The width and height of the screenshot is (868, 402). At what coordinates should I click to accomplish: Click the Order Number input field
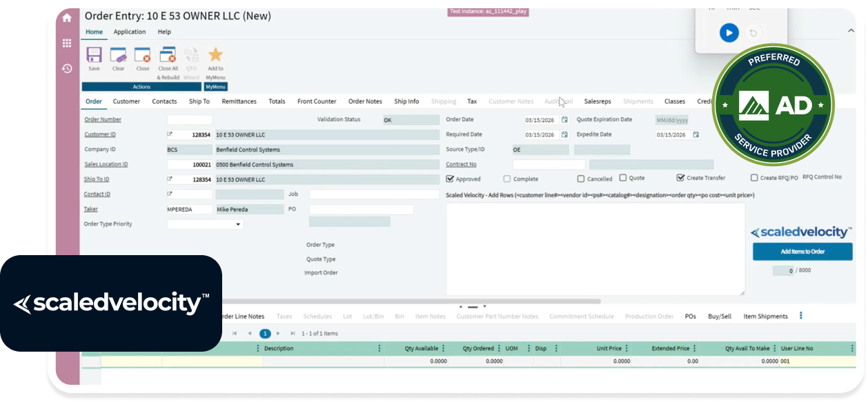click(x=190, y=119)
